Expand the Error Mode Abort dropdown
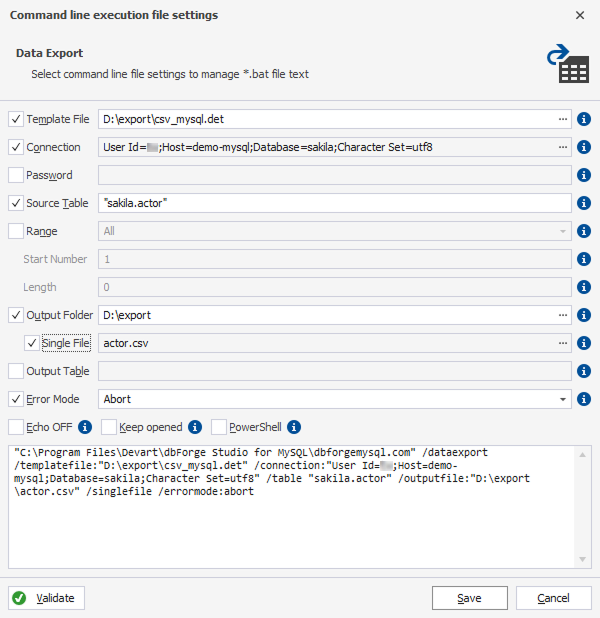 pos(563,399)
